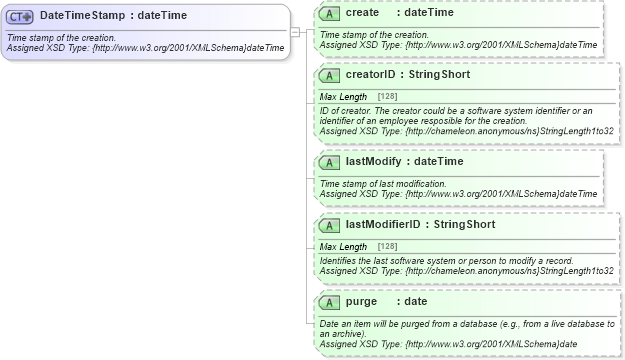This screenshot has width=625, height=360.
Task: Click StringLength1to32 type line under lastModifierID
Action: click(466, 271)
